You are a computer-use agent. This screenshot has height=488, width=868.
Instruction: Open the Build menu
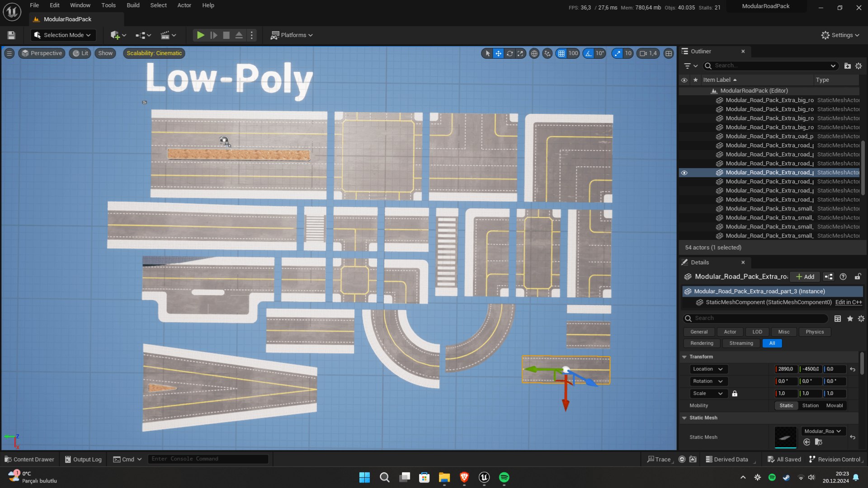pos(133,5)
